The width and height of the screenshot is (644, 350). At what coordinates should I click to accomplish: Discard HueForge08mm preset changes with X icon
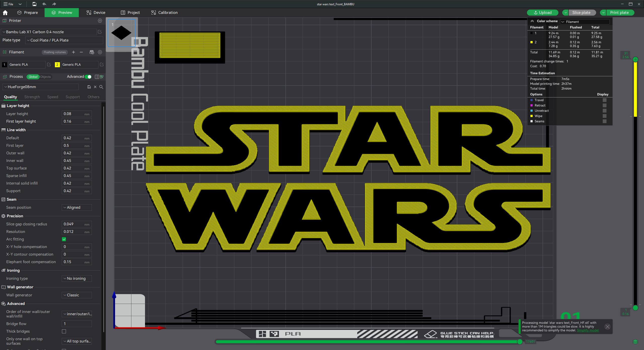95,87
